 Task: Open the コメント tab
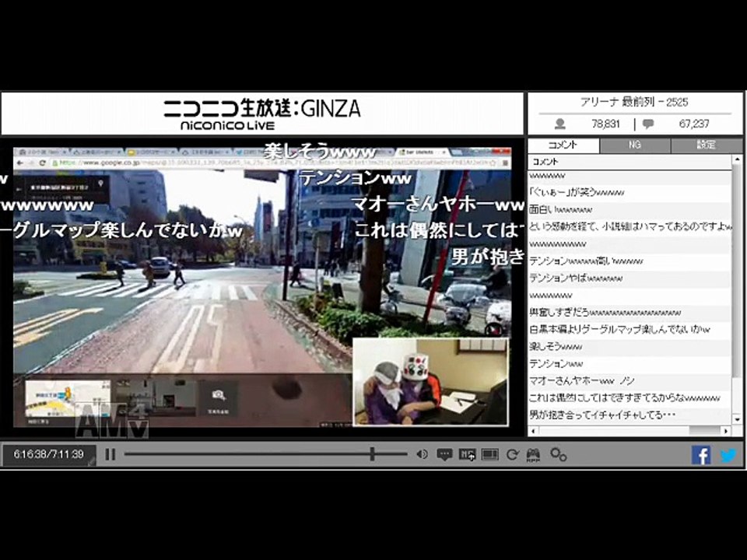click(563, 145)
